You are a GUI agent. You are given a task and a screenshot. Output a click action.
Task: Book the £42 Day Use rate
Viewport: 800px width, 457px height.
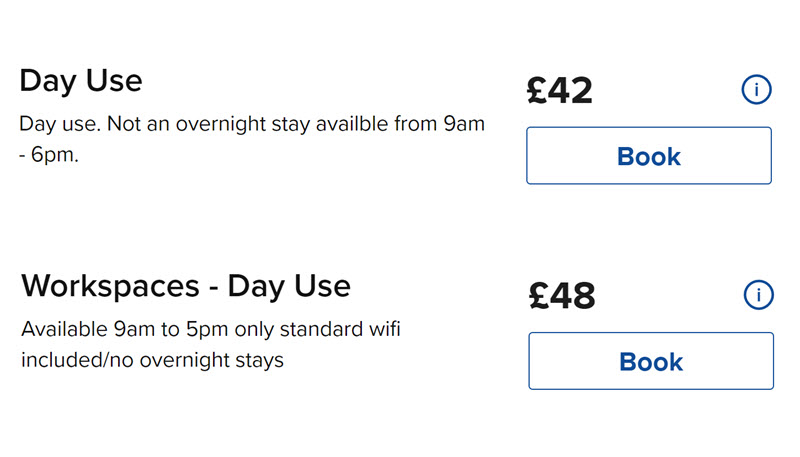[649, 156]
